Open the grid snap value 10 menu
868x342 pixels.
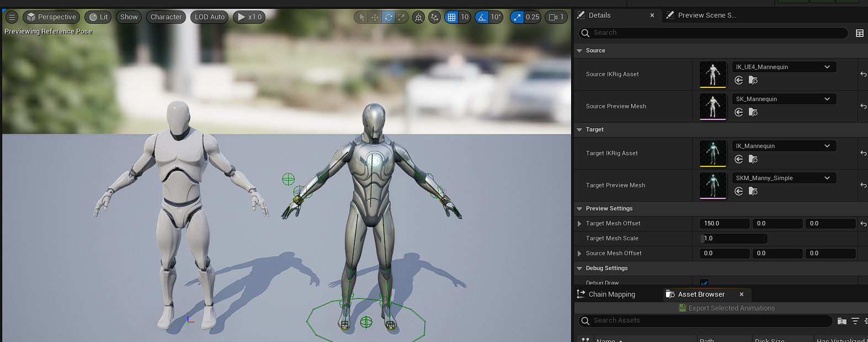[465, 17]
